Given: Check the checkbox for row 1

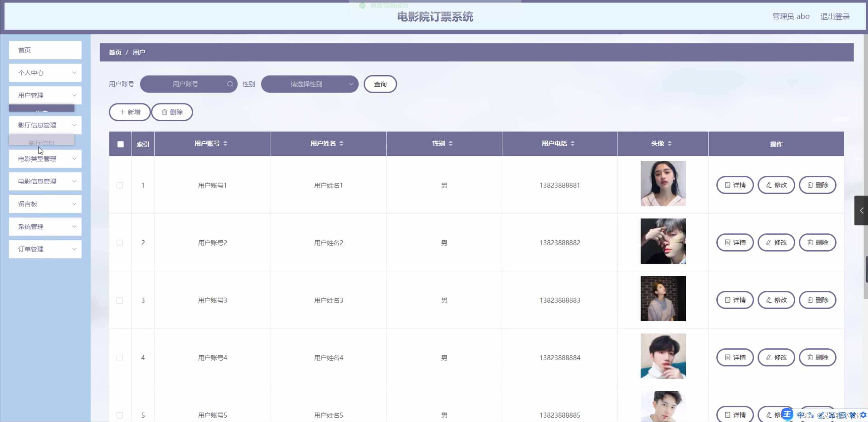Looking at the screenshot, I should (120, 185).
